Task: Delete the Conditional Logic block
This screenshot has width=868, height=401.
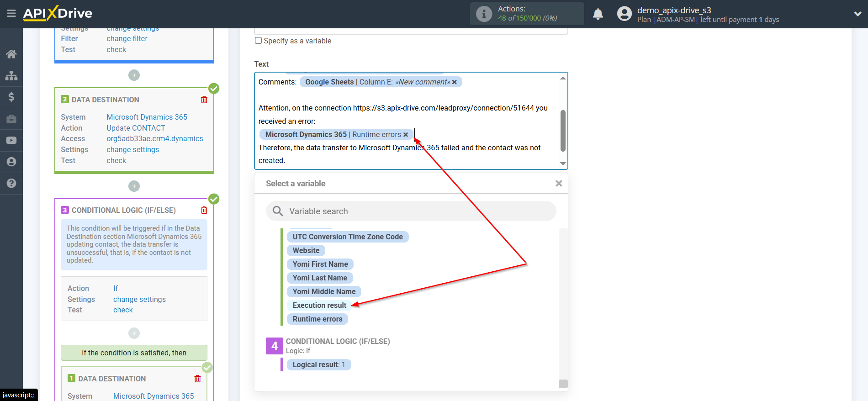Action: pos(204,210)
